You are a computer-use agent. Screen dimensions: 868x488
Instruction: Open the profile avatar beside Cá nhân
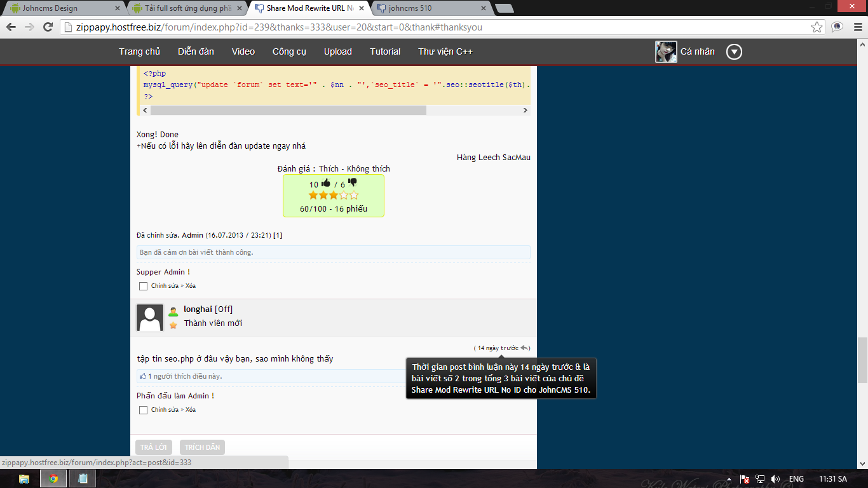pyautogui.click(x=666, y=52)
